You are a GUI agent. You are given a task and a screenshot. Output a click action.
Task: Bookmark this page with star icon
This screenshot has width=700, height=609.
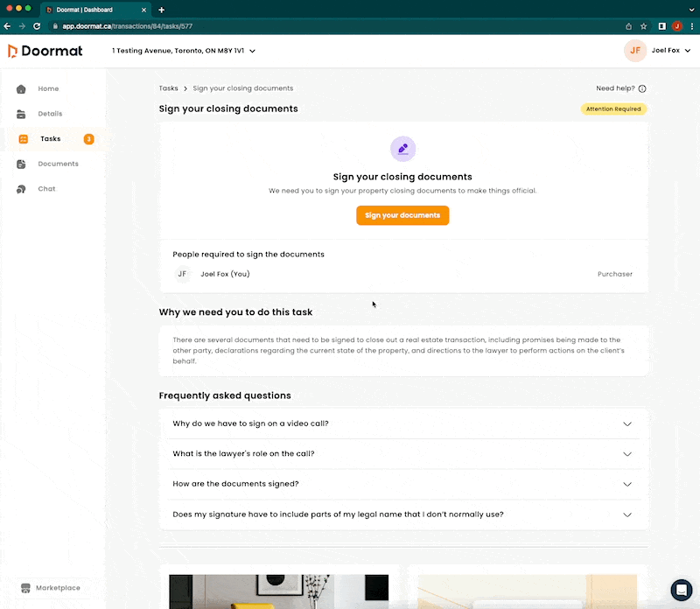click(x=644, y=26)
